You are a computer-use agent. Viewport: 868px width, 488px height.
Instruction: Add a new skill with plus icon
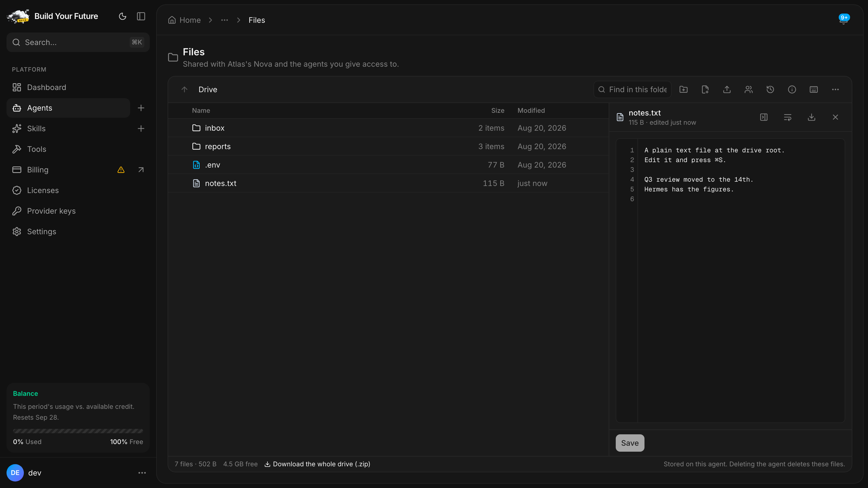(141, 128)
